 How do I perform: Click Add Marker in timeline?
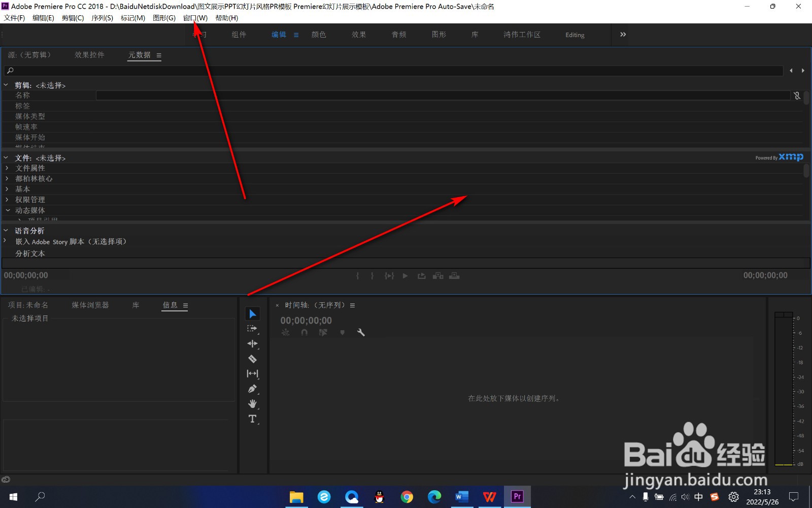pyautogui.click(x=342, y=332)
